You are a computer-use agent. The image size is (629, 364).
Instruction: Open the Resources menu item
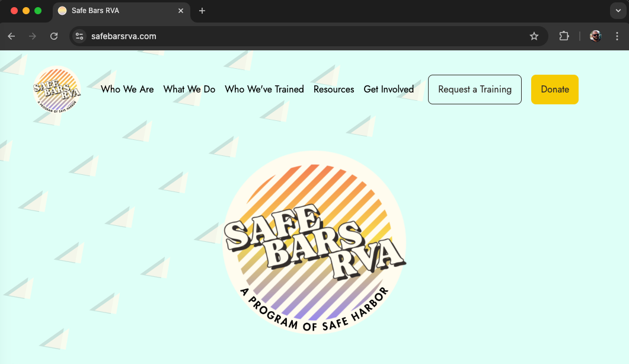[334, 90]
